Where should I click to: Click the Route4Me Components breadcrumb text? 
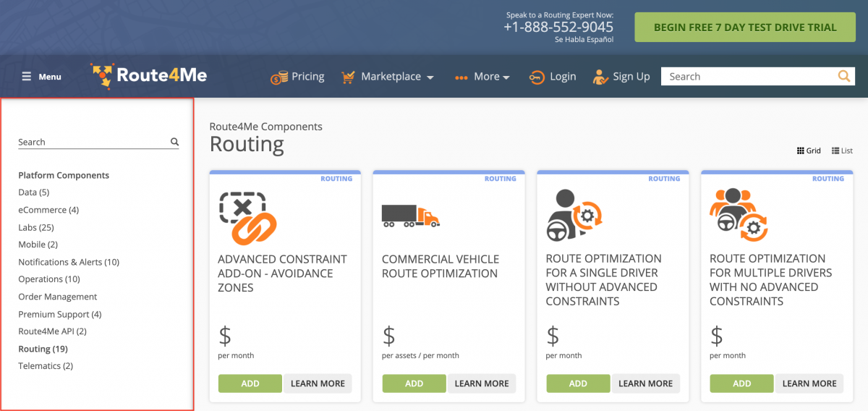pos(266,127)
